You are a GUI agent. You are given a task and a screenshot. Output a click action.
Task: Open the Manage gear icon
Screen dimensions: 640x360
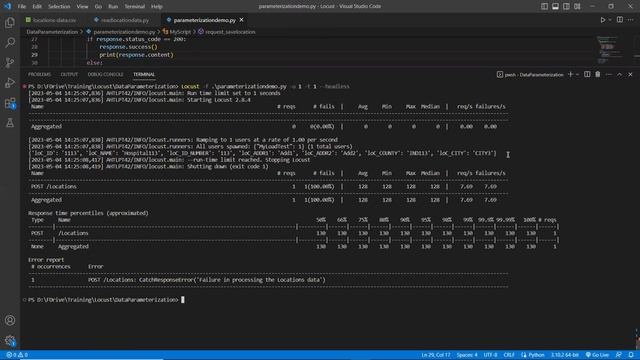click(x=10, y=340)
